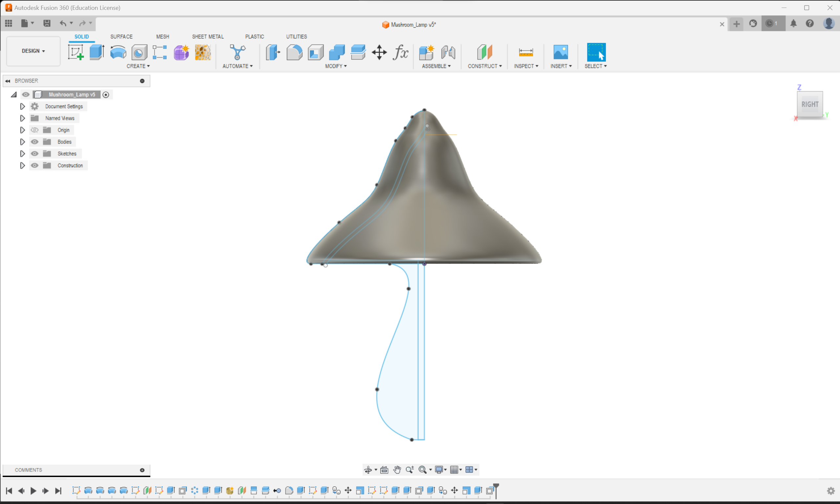Click the Extrude tool icon
840x504 pixels.
click(97, 52)
